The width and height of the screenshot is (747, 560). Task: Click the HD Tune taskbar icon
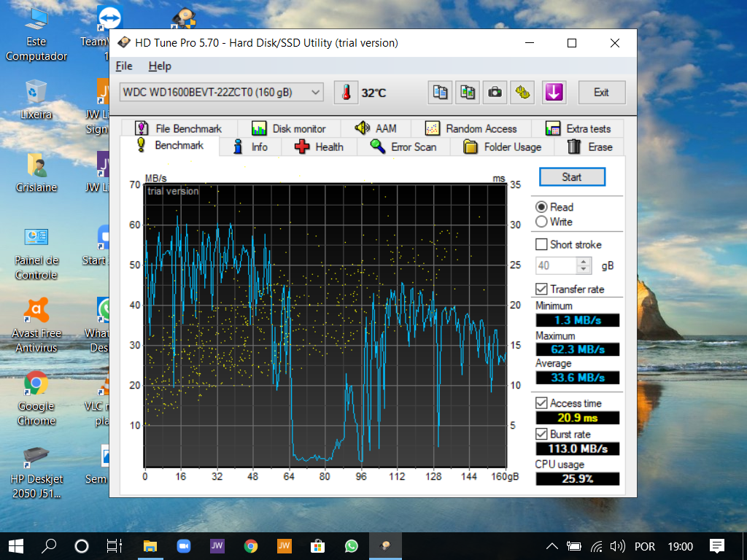pyautogui.click(x=385, y=546)
